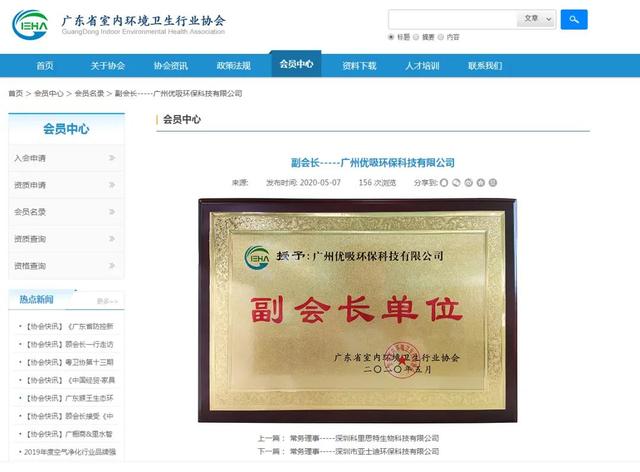The width and height of the screenshot is (640, 472).
Task: Click 会员名录 in the breadcrumb trail
Action: click(89, 94)
